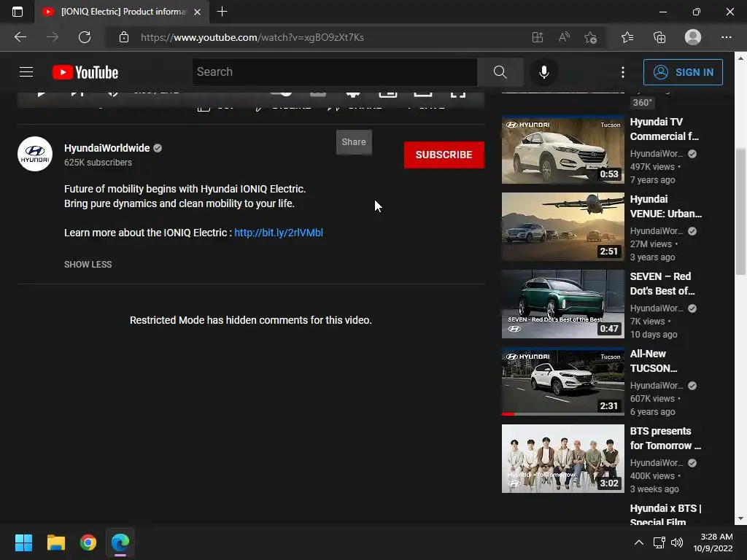The image size is (747, 560).
Task: Open the bit.ly IONIQ Electric link
Action: coord(278,233)
